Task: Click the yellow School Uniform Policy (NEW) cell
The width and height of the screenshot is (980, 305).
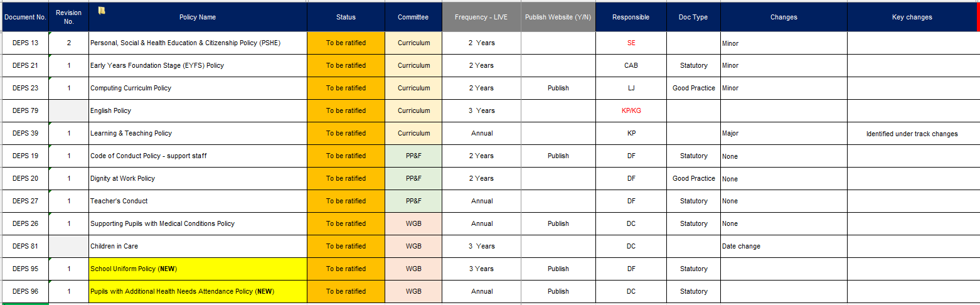Action: tap(198, 269)
